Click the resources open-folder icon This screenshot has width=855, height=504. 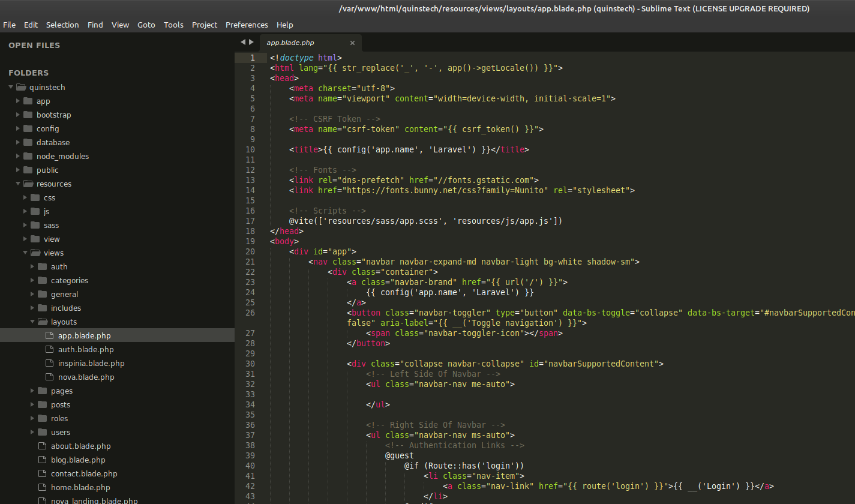point(28,184)
